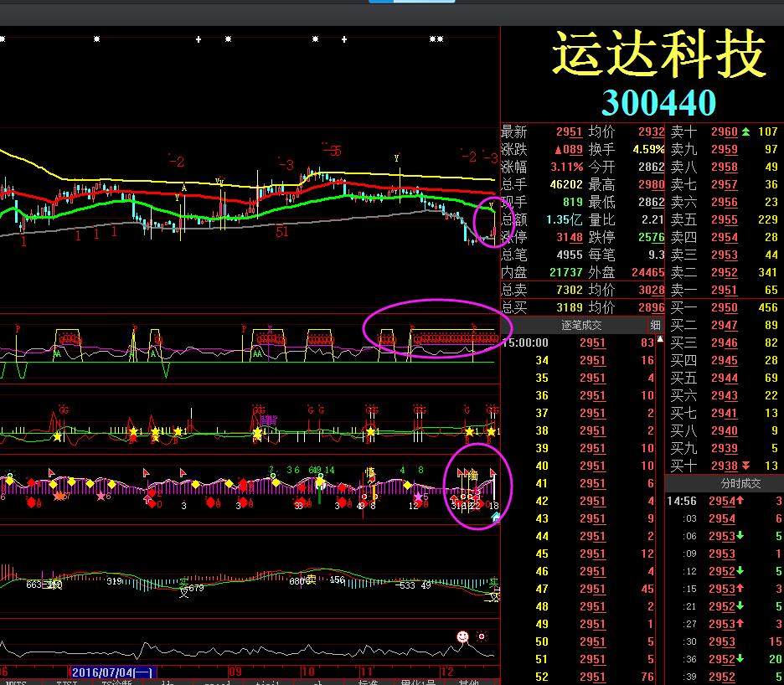Click the 跌停 price 2576

click(652, 237)
